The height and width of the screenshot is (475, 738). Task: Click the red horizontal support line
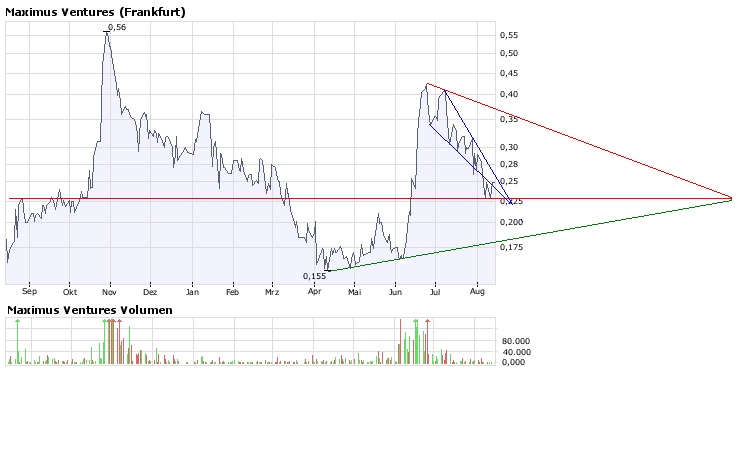[370, 199]
